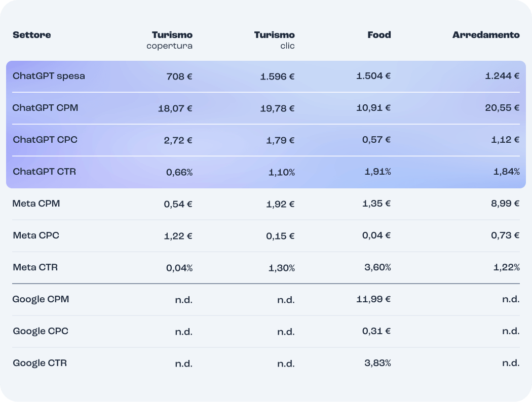Click the 1,92 € Meta CPM value
The image size is (532, 402).
[281, 204]
